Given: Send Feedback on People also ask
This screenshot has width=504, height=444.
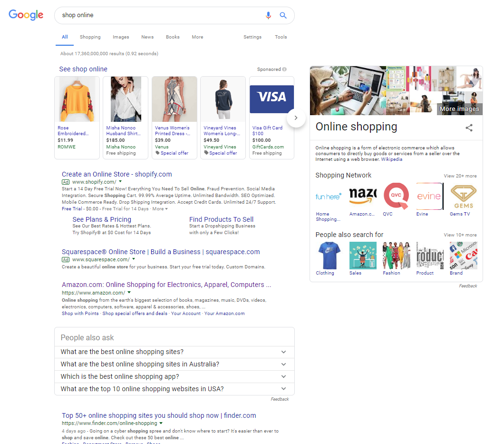Looking at the screenshot, I should pyautogui.click(x=280, y=399).
